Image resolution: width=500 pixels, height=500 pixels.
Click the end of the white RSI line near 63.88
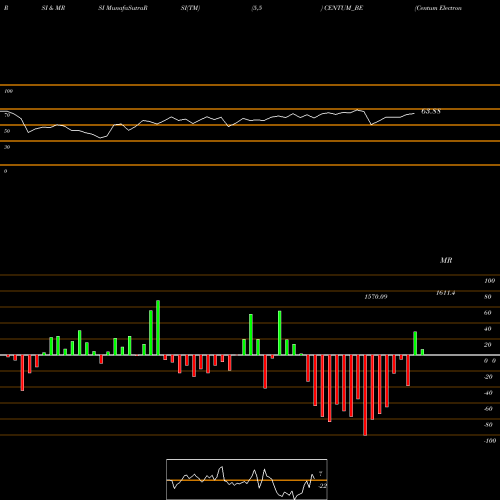point(414,113)
